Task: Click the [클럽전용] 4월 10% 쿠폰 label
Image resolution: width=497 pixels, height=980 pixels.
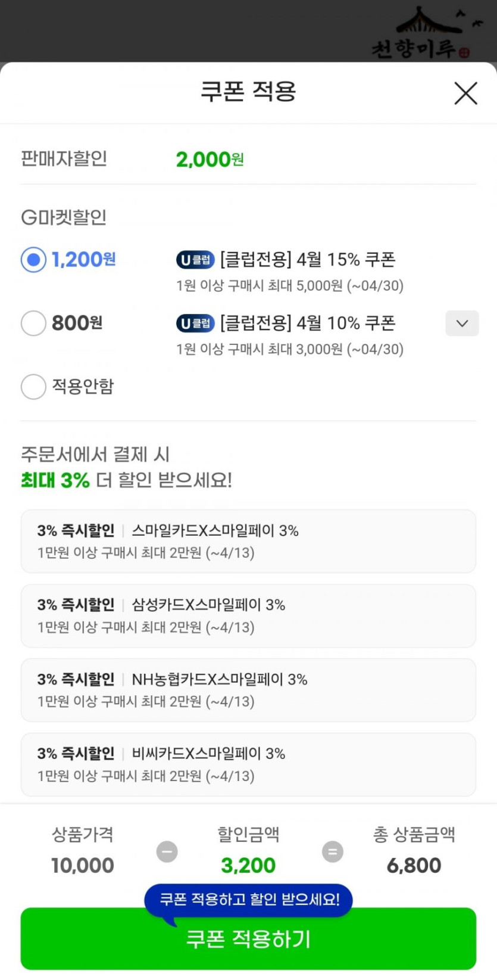Action: [x=308, y=323]
